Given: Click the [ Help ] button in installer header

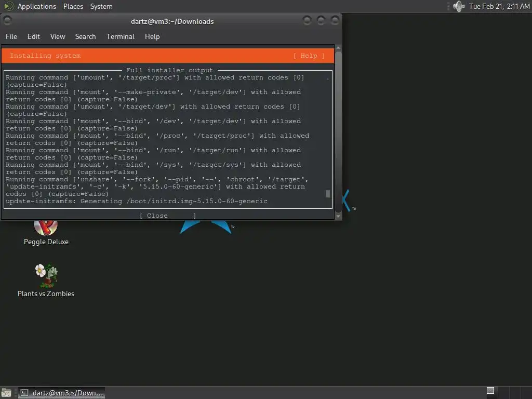Looking at the screenshot, I should (x=309, y=56).
